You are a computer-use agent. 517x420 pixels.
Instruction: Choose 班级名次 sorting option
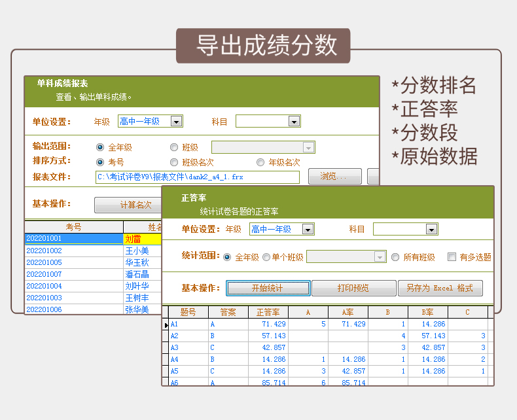(174, 162)
